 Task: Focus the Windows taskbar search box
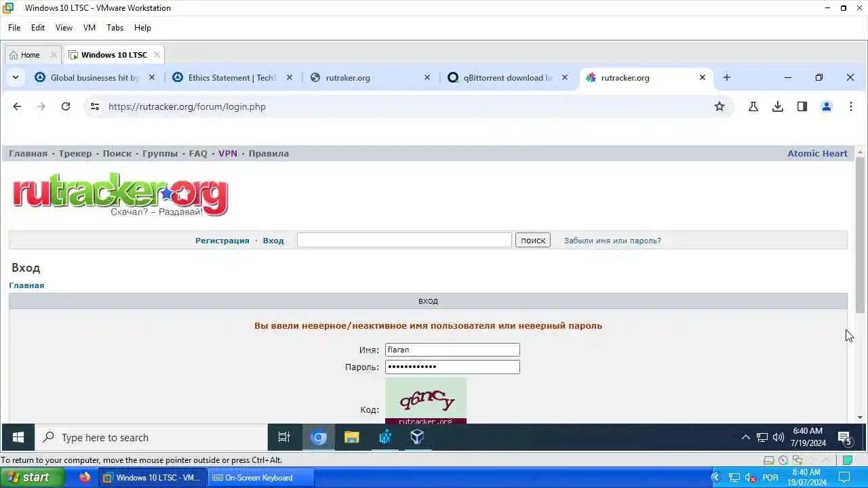[151, 437]
